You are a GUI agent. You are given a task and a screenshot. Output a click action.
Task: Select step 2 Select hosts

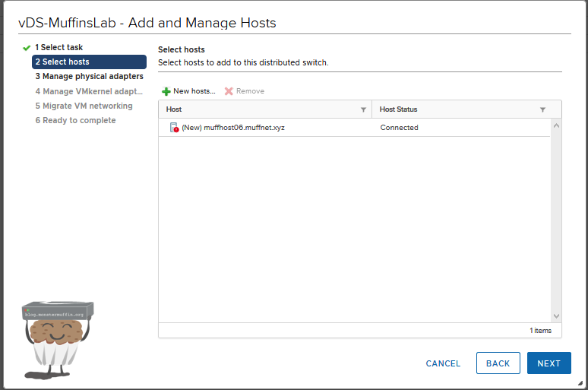[x=88, y=62]
